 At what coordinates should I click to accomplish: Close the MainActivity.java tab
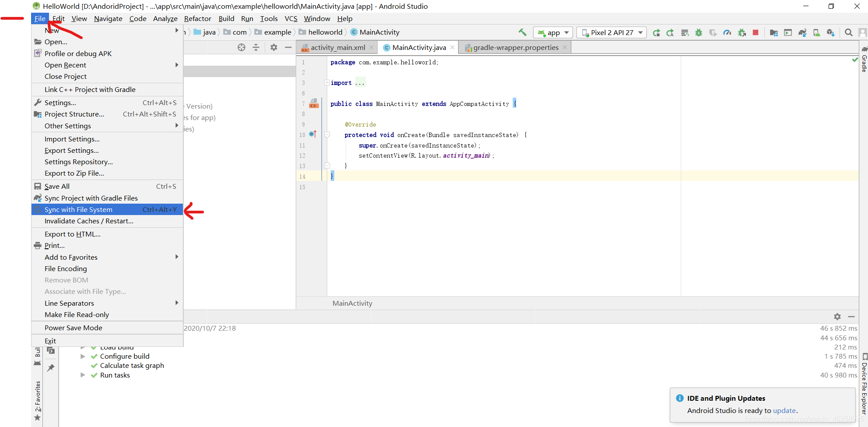click(452, 48)
